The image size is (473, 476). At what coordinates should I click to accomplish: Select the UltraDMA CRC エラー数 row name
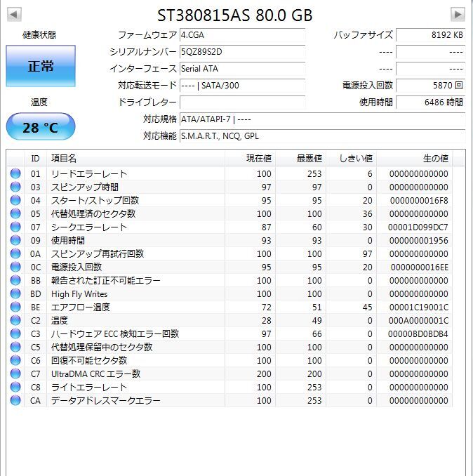click(95, 374)
